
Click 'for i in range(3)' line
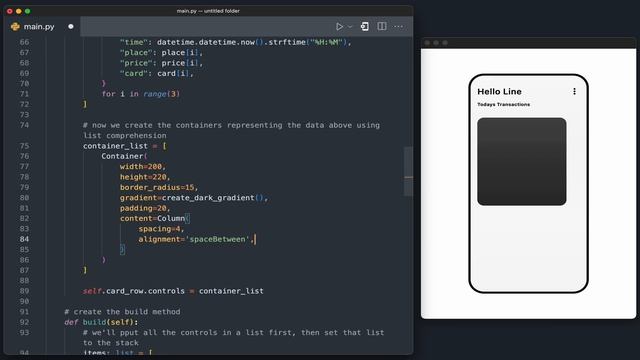pos(140,94)
